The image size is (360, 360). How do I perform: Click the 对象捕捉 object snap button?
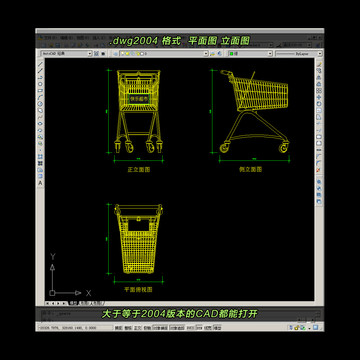pyautogui.click(x=160, y=328)
